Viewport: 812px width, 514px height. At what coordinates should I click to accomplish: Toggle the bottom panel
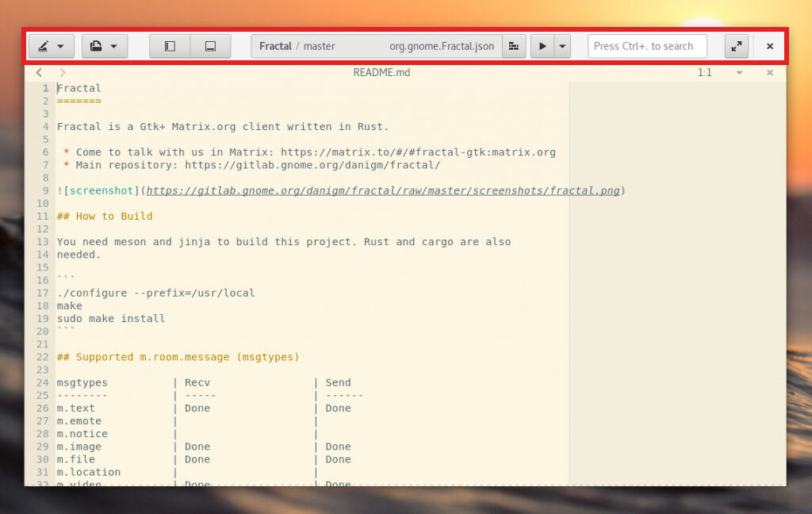210,46
